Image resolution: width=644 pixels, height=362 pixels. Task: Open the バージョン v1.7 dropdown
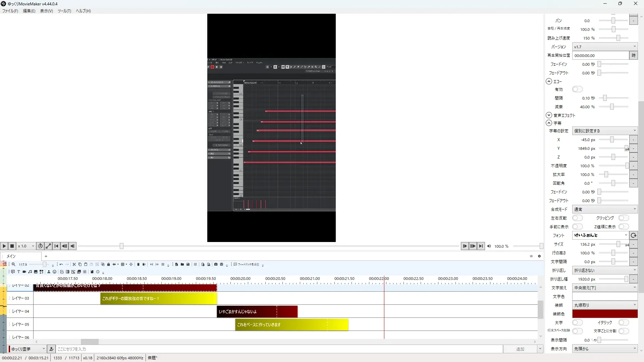pyautogui.click(x=604, y=47)
